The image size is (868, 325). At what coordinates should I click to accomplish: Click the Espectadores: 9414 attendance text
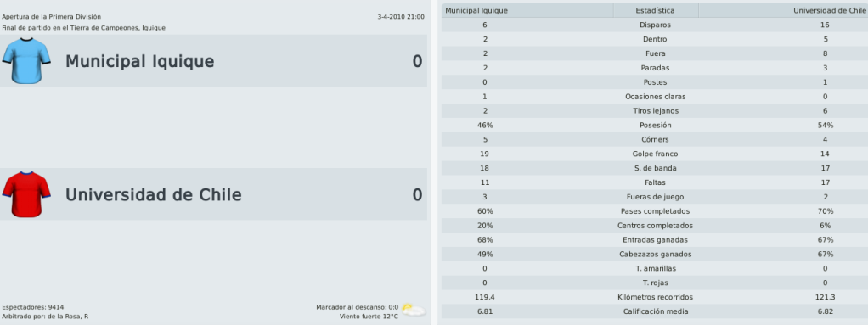33,307
